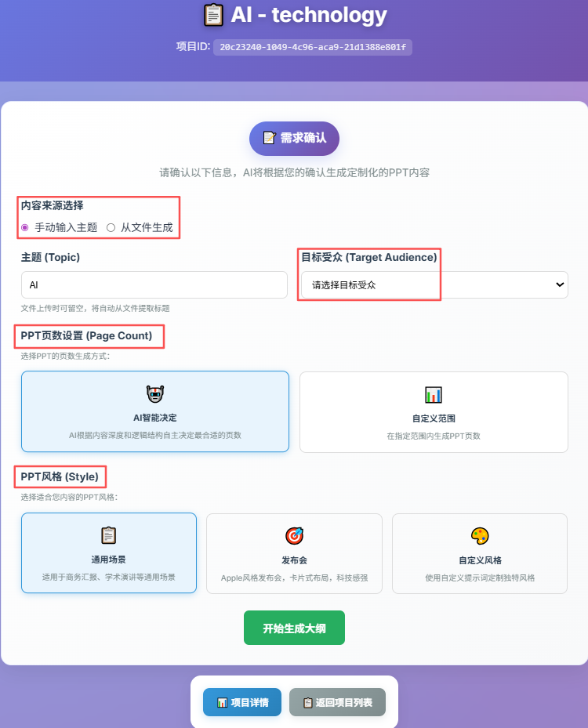
Task: Click 返回项目列表 button
Action: tap(337, 702)
